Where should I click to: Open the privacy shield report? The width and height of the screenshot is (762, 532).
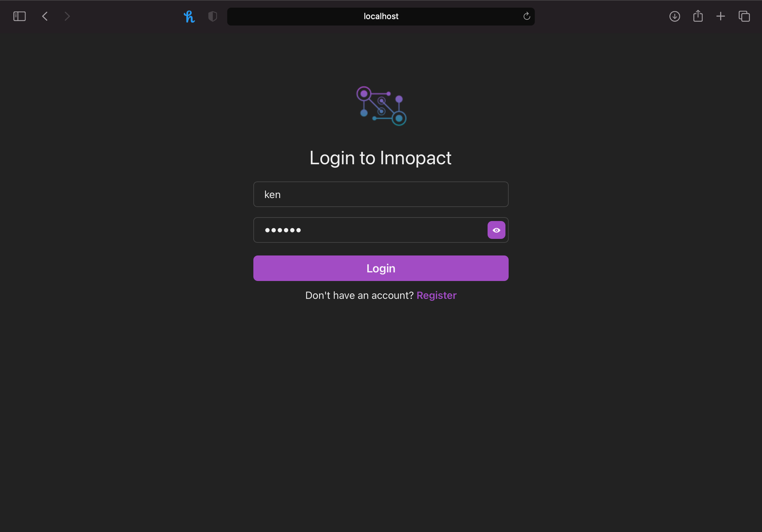(213, 16)
